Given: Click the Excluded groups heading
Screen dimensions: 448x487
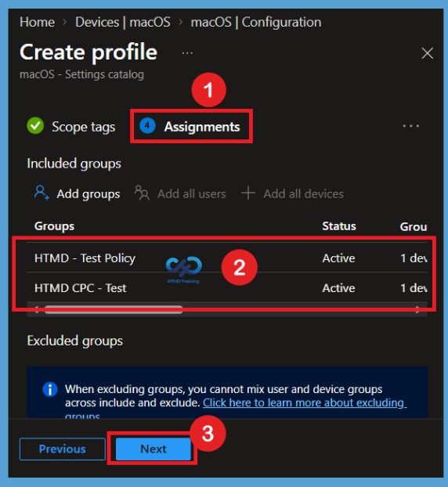Looking at the screenshot, I should tap(75, 341).
